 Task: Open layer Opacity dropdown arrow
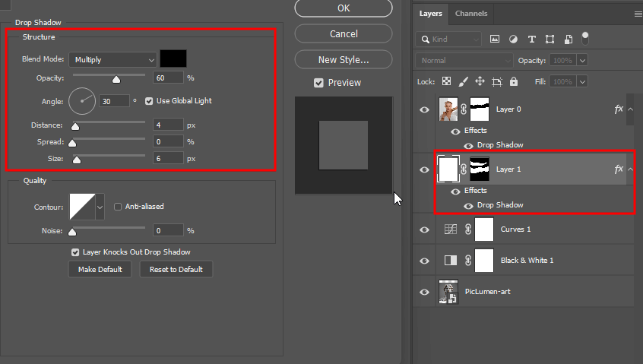point(582,61)
